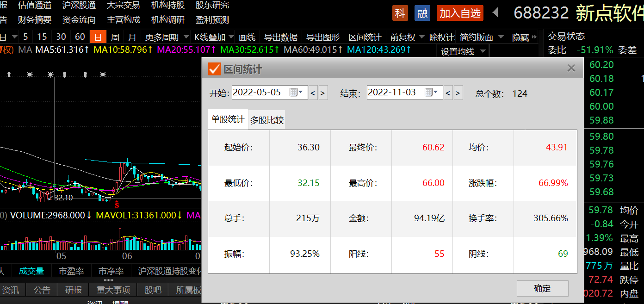Viewport: 644px width, 304px height.
Task: Click the 导出图形 toolbar button
Action: 323,37
